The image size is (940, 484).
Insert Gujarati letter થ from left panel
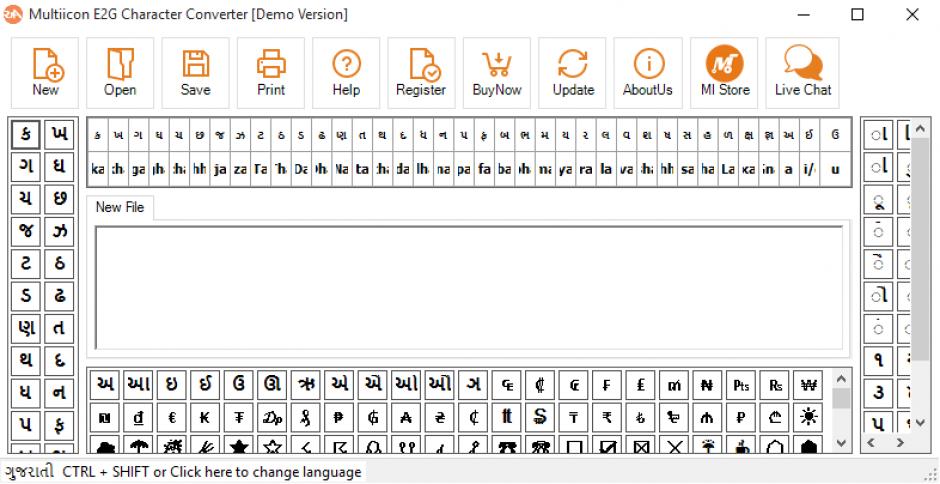pos(26,361)
